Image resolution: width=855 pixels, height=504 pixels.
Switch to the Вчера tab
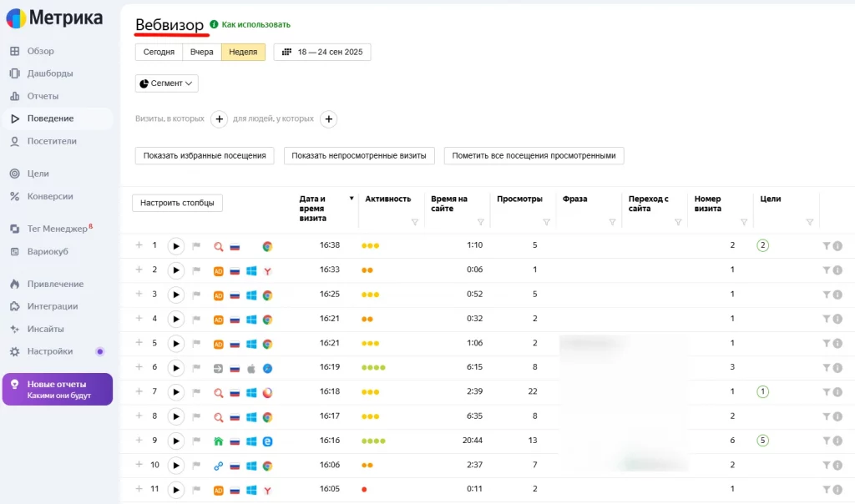[201, 51]
